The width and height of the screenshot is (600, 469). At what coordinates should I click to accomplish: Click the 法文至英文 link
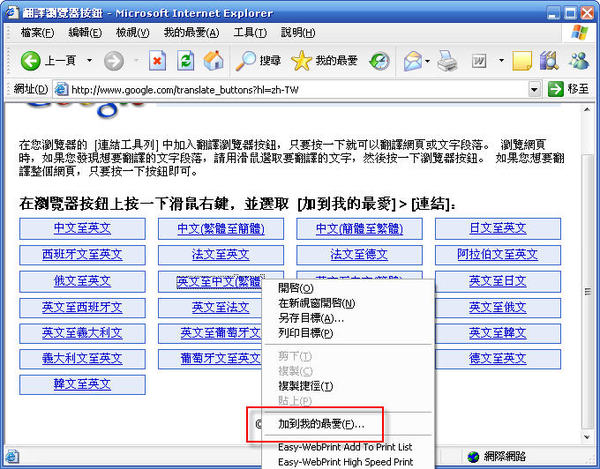(221, 254)
